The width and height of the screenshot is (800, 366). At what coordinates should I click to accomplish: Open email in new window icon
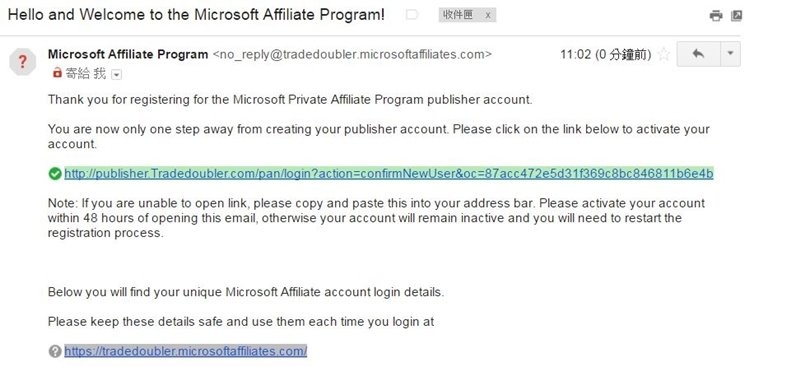tap(736, 16)
